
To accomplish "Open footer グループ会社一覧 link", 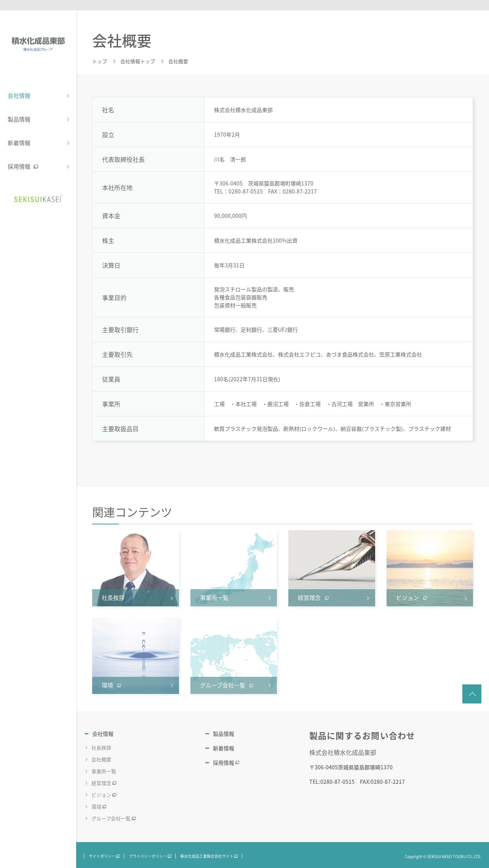I will click(111, 819).
